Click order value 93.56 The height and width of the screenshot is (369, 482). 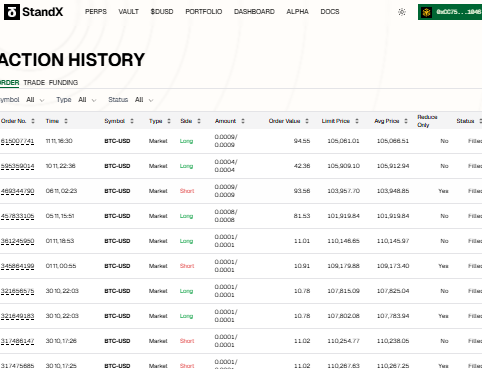pos(302,191)
